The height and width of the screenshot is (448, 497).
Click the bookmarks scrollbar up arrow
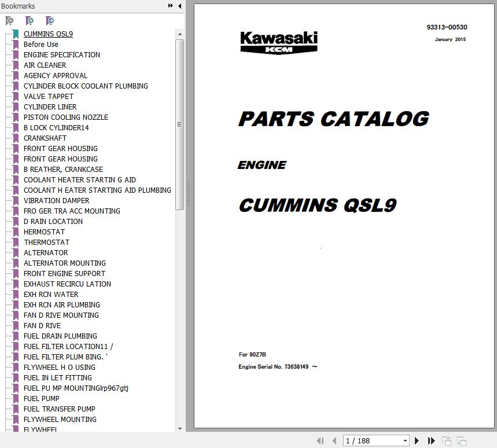[180, 34]
